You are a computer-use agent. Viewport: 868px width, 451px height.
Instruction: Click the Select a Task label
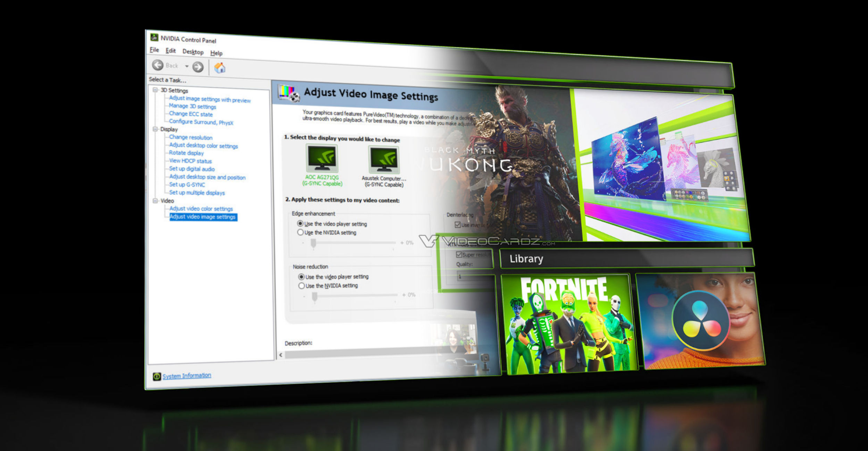tap(168, 80)
